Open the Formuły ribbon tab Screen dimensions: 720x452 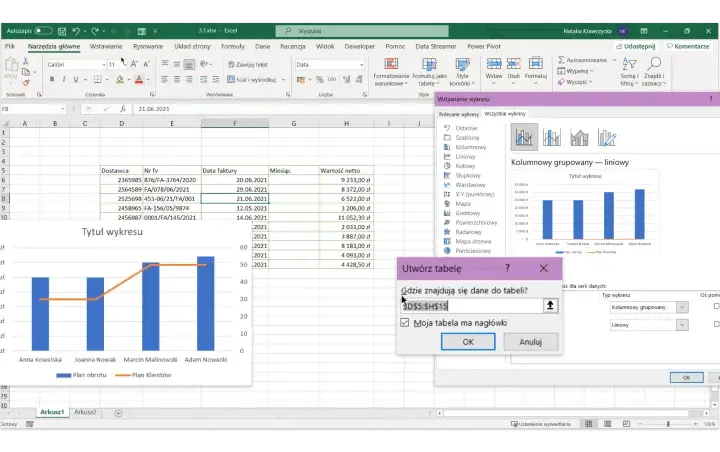click(x=233, y=46)
